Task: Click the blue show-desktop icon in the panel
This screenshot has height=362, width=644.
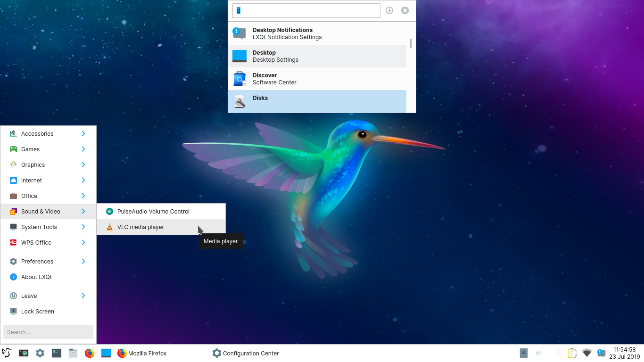Action: pos(106,353)
